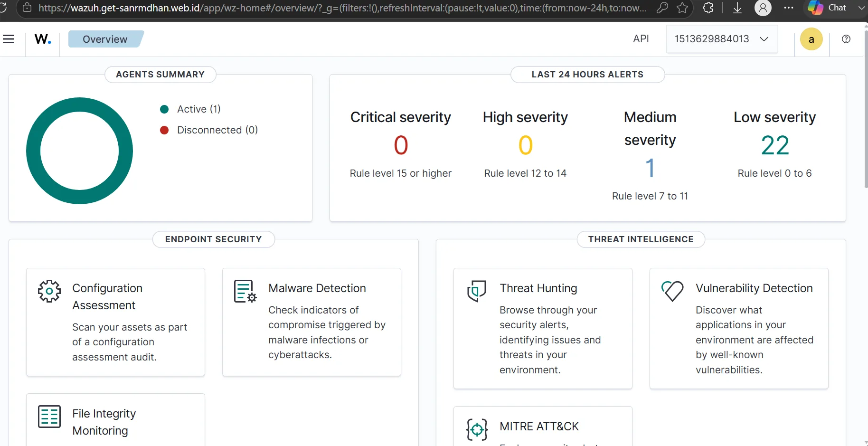Click the Disconnected (0) legend entry

click(209, 130)
